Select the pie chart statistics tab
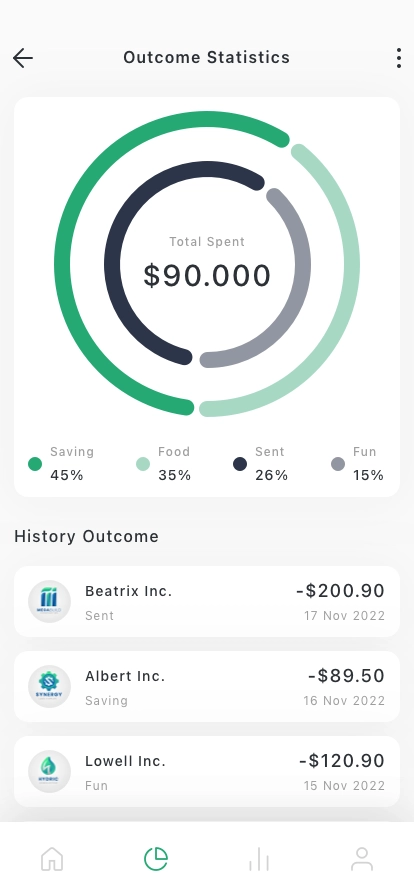 coord(156,859)
